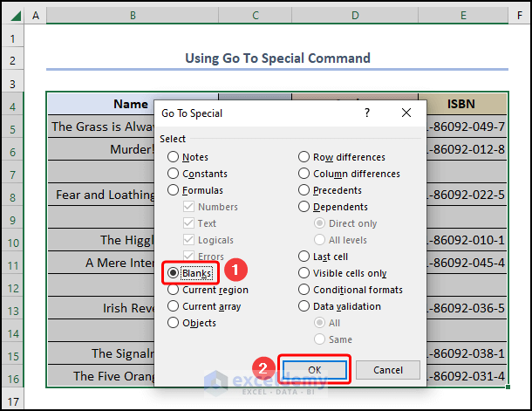Choose Row differences option

click(304, 157)
